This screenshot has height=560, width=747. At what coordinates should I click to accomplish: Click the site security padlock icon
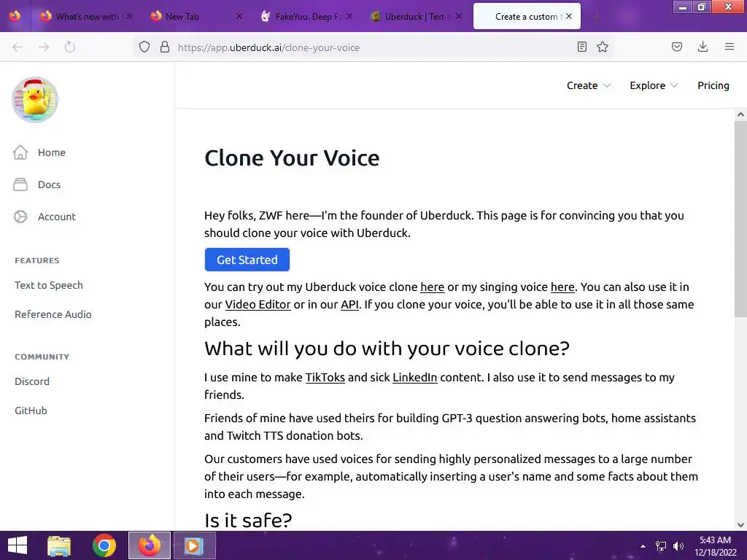(165, 47)
